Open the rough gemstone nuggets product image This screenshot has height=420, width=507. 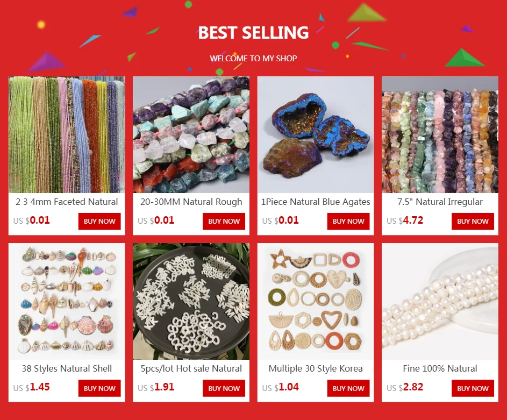(x=191, y=134)
